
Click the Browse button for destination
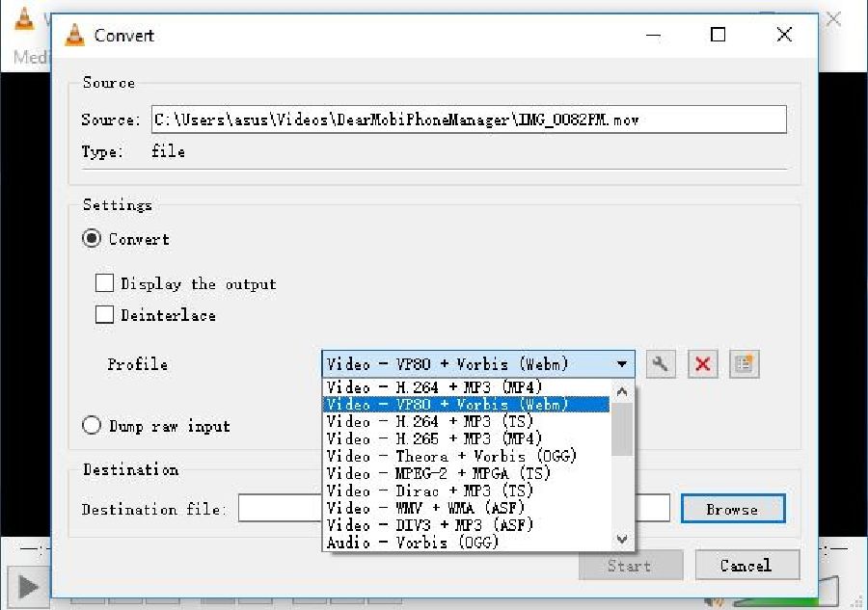point(732,509)
